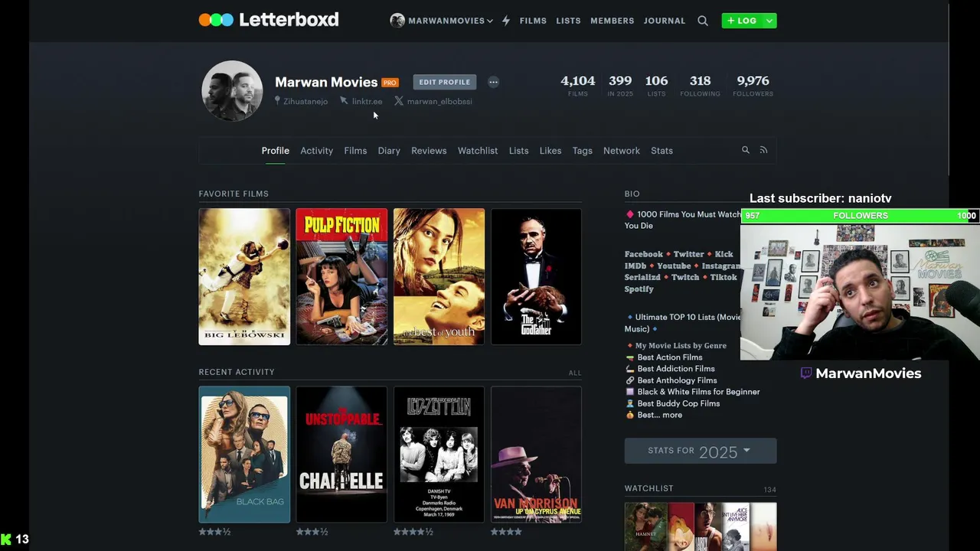Open The Godfather poster
This screenshot has height=551, width=980.
tap(536, 277)
